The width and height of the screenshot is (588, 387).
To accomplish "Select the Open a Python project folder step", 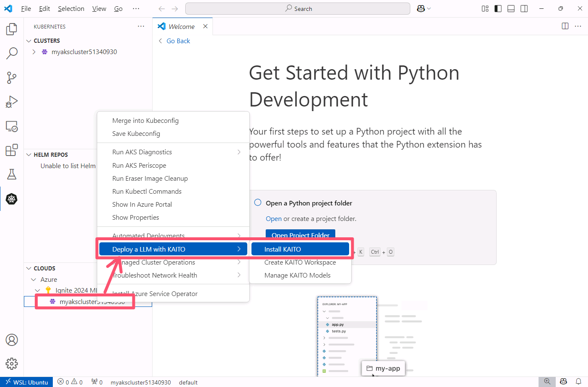I will click(309, 203).
